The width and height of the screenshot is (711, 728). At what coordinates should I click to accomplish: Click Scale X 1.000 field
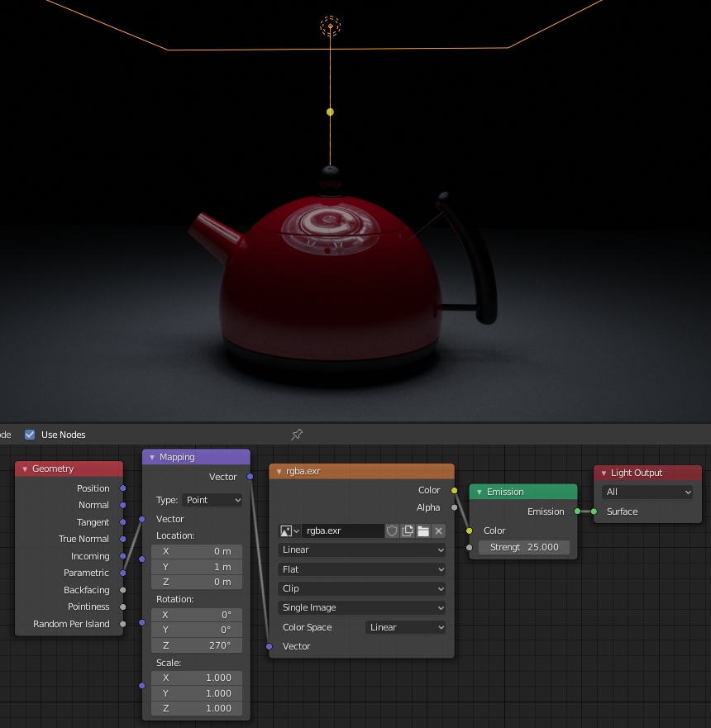(197, 678)
